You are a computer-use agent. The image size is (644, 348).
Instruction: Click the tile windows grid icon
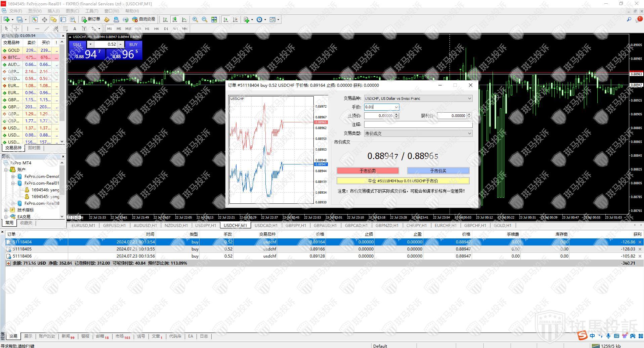214,20
